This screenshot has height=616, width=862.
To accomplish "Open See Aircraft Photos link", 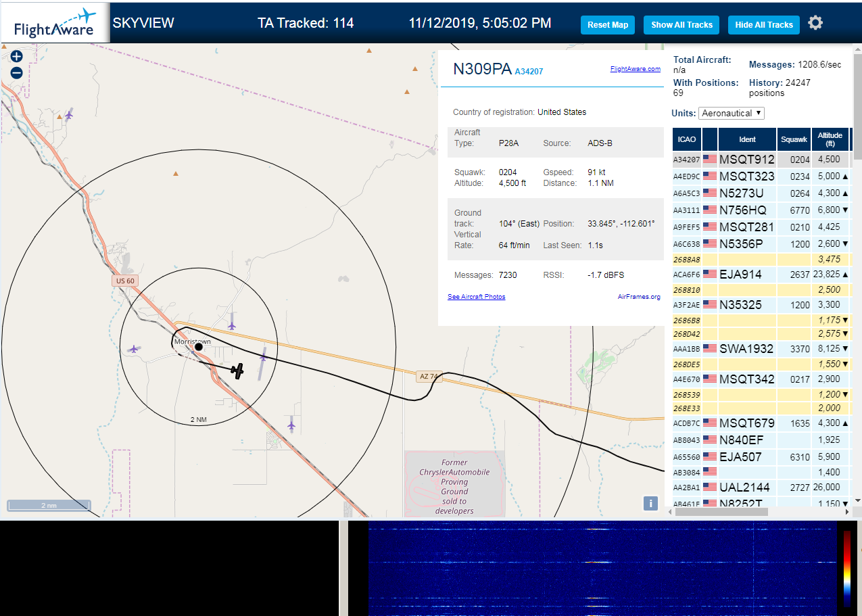I will [476, 297].
